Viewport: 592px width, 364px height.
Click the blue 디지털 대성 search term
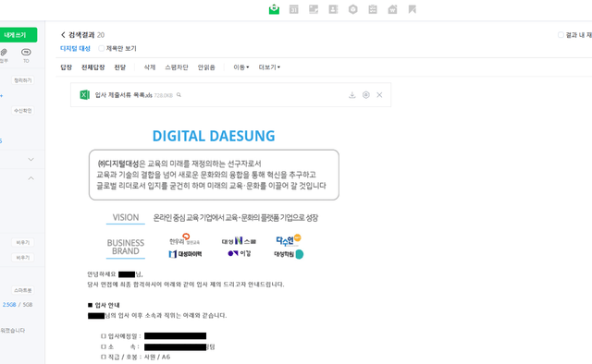click(75, 48)
